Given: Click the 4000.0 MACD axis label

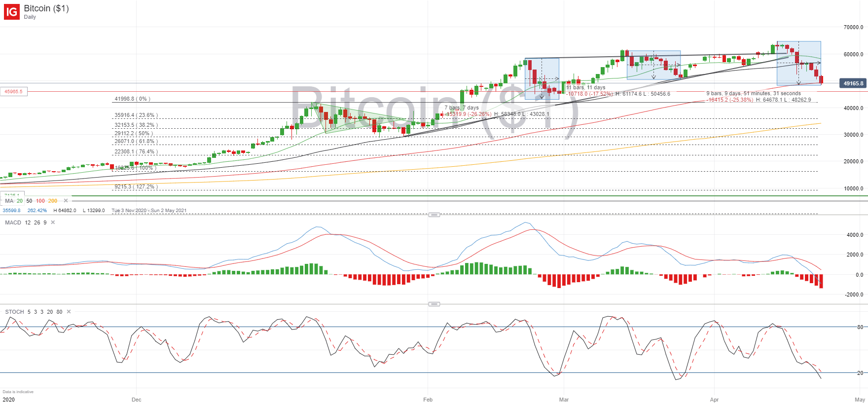Looking at the screenshot, I should tap(855, 235).
